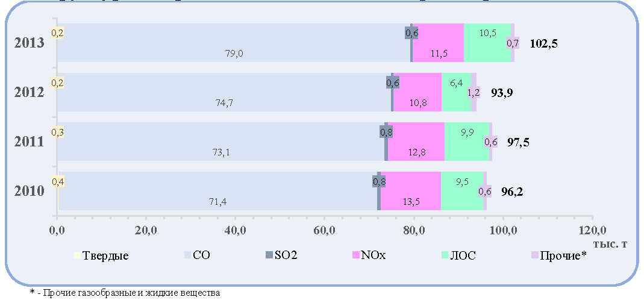
Task: Click the тыс. т axis unit label
Action: (610, 244)
